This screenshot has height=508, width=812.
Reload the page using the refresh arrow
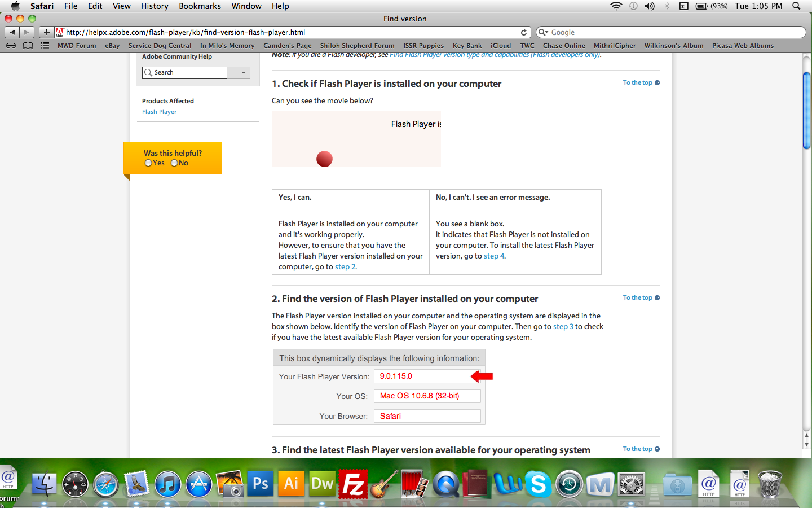coord(524,32)
